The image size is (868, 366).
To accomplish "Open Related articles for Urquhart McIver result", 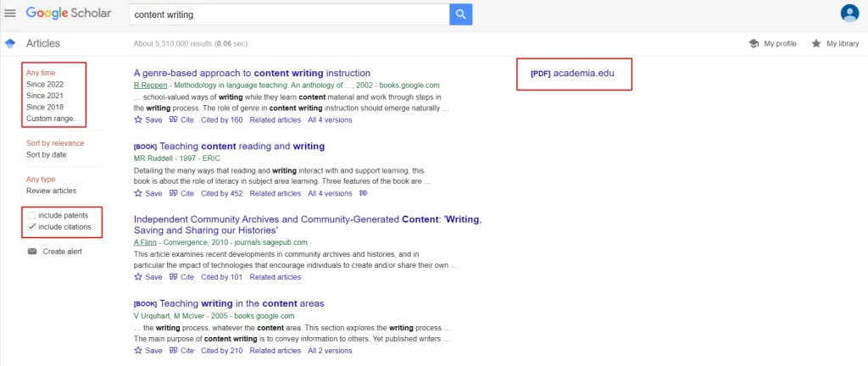I will point(275,351).
